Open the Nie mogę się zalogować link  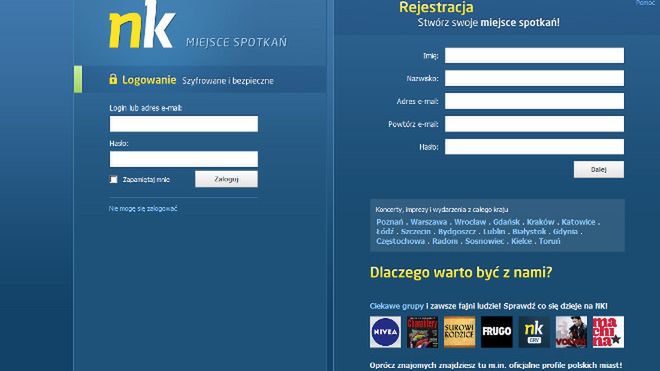coord(143,208)
